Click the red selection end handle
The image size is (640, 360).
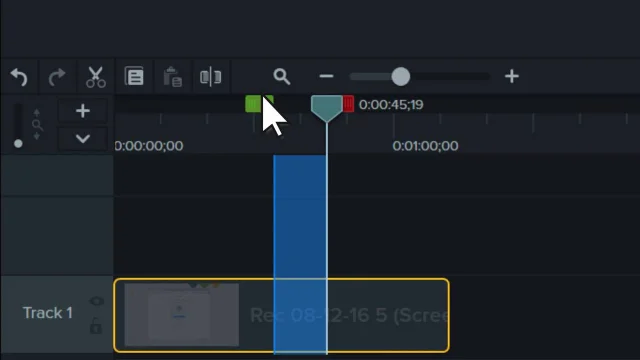(348, 104)
